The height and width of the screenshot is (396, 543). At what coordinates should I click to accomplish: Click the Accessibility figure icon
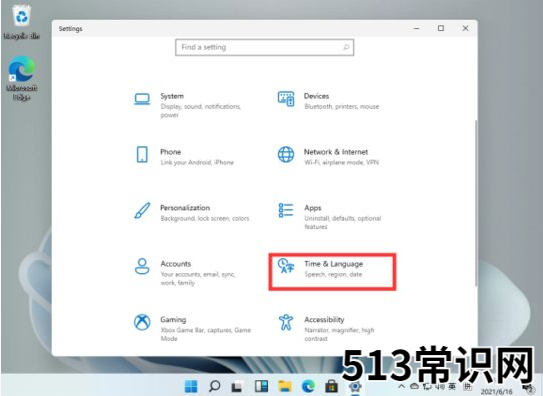tap(286, 322)
